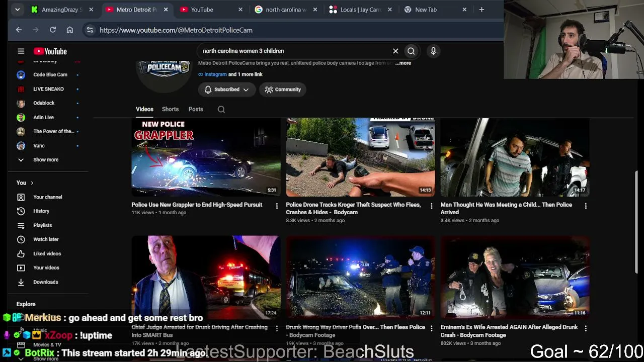The width and height of the screenshot is (644, 362).
Task: Open options for Chief Judge Arrested video
Action: tap(277, 328)
